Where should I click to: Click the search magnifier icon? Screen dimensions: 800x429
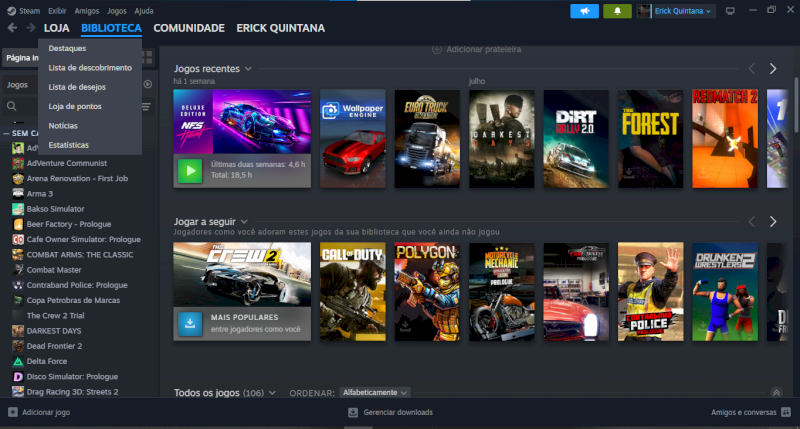pyautogui.click(x=12, y=106)
